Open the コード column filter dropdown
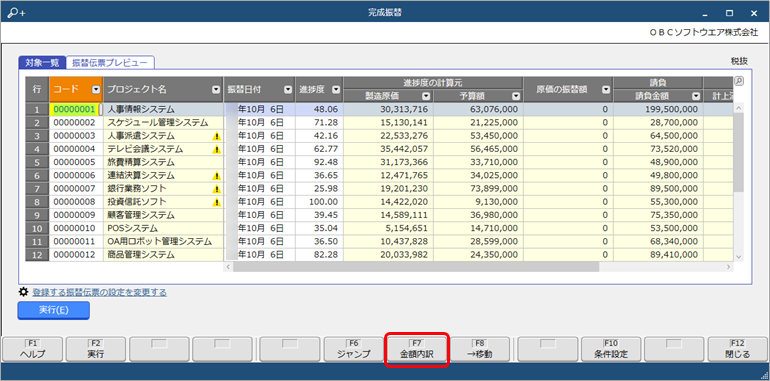The height and width of the screenshot is (381, 770). pos(96,89)
